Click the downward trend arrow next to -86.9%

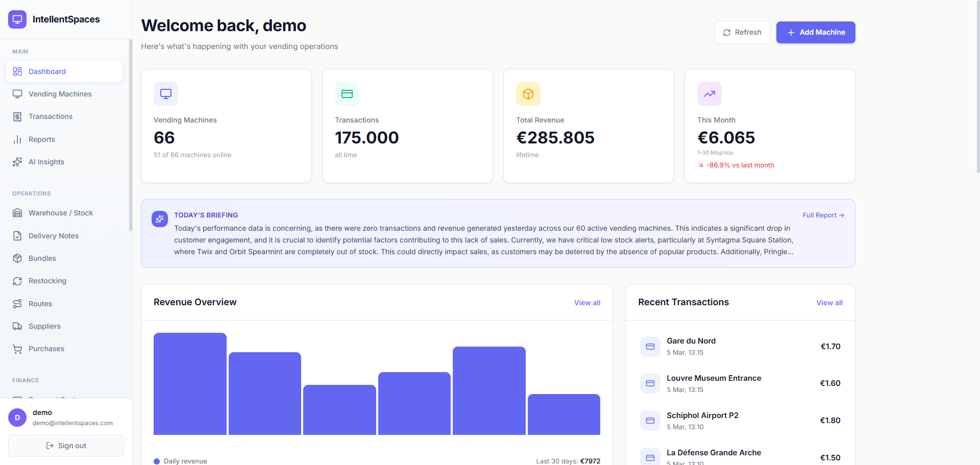tap(701, 165)
